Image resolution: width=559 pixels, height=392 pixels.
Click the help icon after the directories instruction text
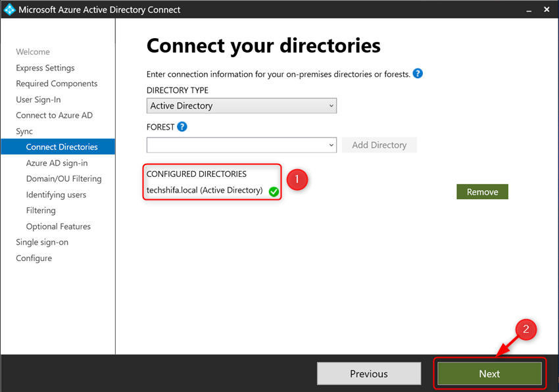pyautogui.click(x=418, y=74)
